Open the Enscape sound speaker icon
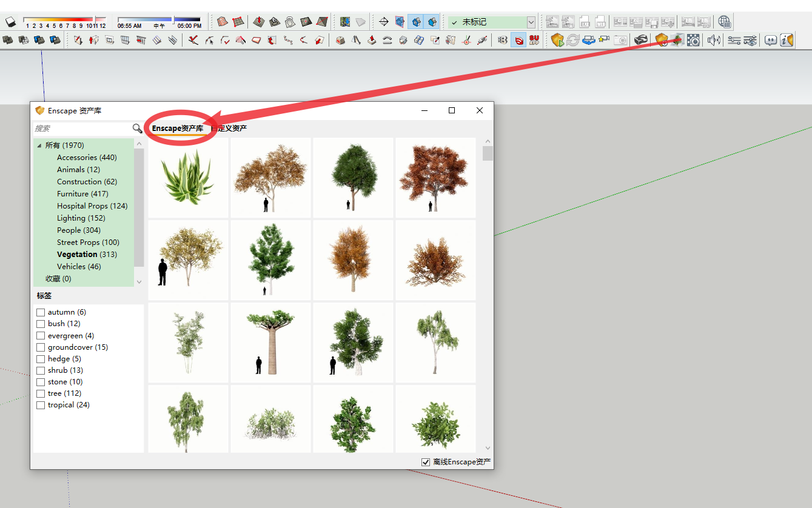The height and width of the screenshot is (508, 812). pyautogui.click(x=714, y=40)
